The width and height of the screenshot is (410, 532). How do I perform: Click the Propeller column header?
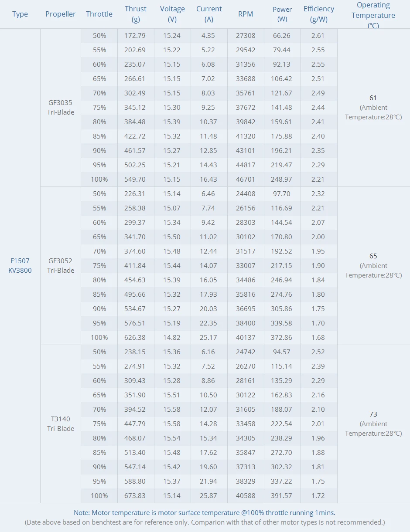[60, 14]
